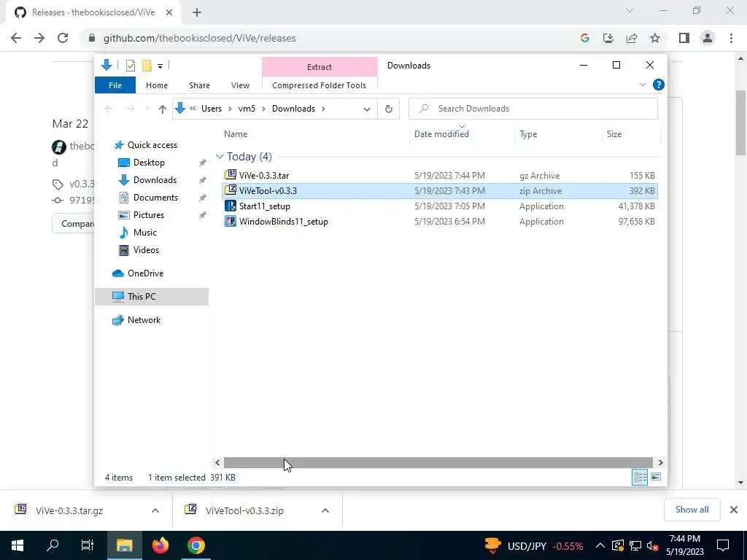
Task: Click the Properties icon in the Quick Access Toolbar
Action: (130, 65)
